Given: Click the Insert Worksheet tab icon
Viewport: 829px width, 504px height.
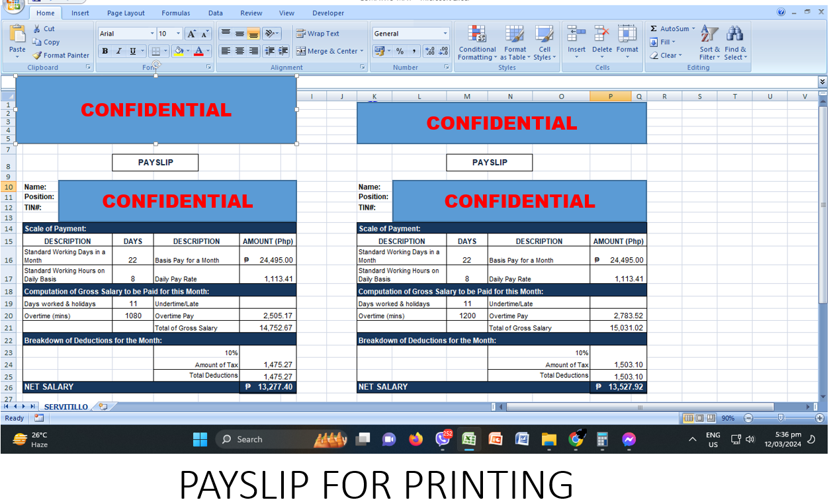Looking at the screenshot, I should point(103,407).
